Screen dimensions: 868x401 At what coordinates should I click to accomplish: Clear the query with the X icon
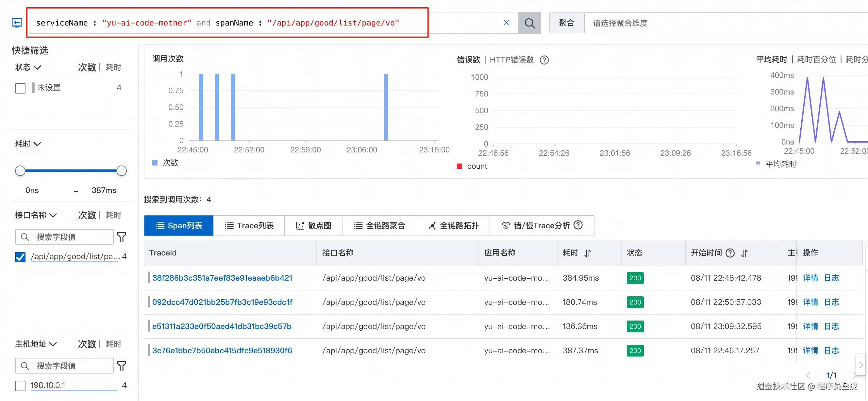coord(506,23)
